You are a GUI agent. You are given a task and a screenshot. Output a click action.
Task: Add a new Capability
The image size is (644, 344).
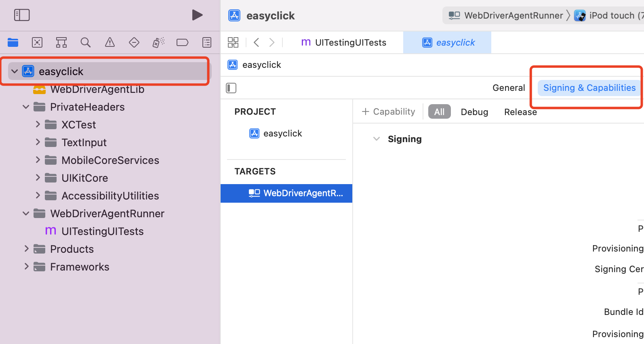click(x=388, y=112)
